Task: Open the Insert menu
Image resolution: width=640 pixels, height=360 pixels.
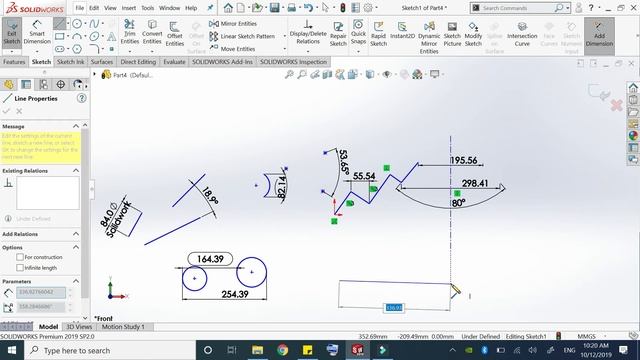Action: pyautogui.click(x=129, y=8)
